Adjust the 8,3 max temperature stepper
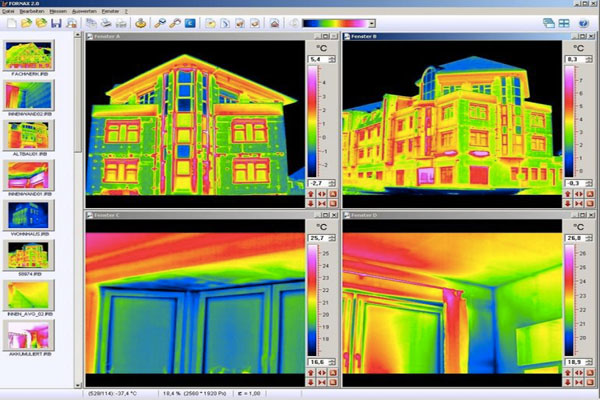The image size is (600, 400). click(589, 59)
